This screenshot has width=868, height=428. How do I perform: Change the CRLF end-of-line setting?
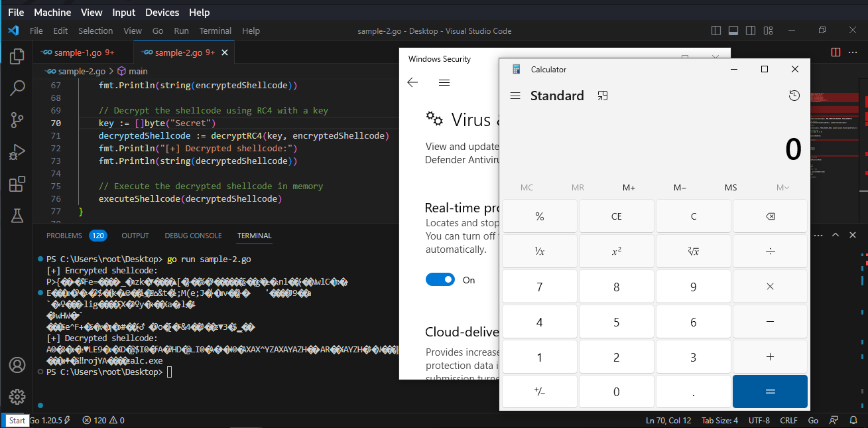(x=788, y=420)
